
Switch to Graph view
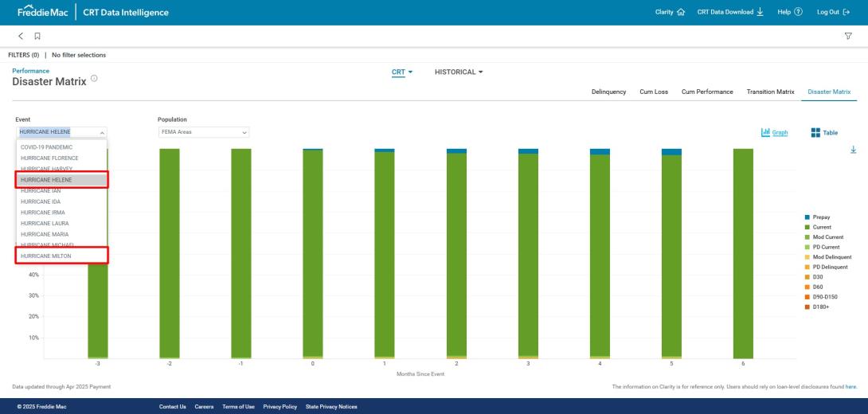tap(774, 133)
